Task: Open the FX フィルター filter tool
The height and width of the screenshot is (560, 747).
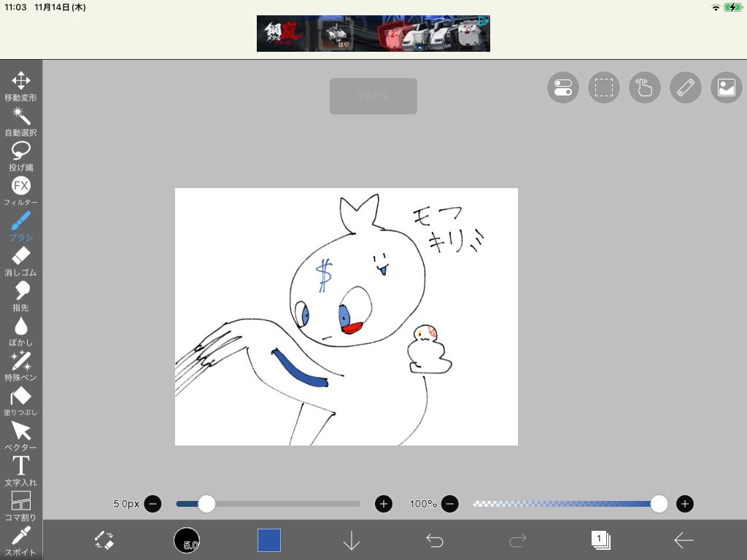Action: pyautogui.click(x=20, y=190)
